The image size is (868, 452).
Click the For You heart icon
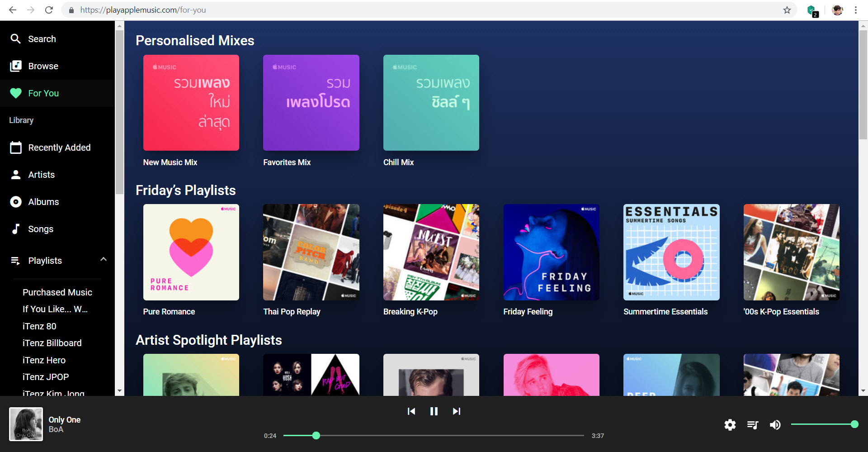[16, 93]
